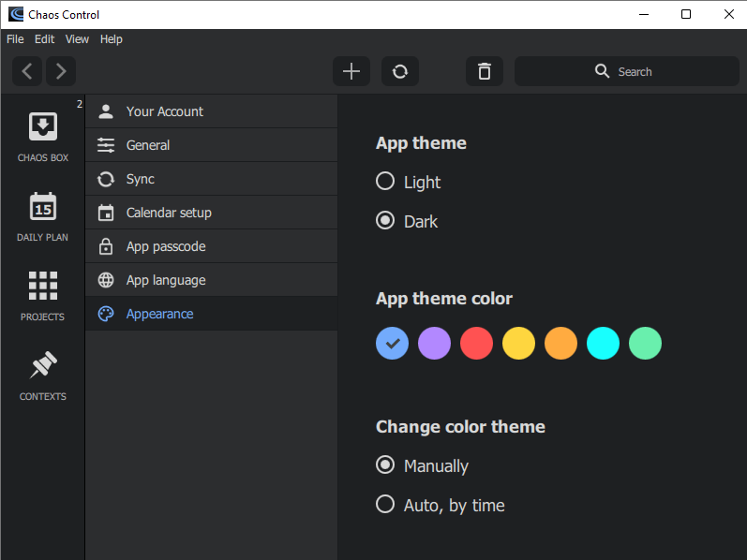Pick the purple theme color

coord(435,343)
